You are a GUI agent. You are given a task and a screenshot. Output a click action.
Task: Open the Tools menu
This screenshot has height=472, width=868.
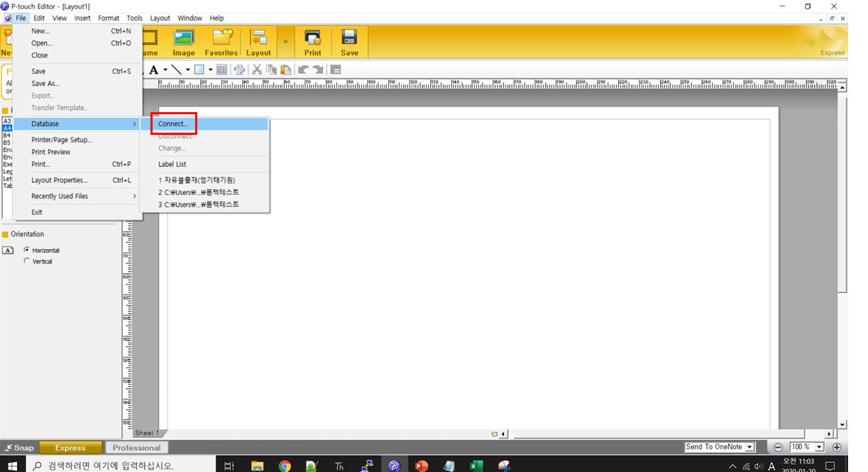[x=135, y=18]
